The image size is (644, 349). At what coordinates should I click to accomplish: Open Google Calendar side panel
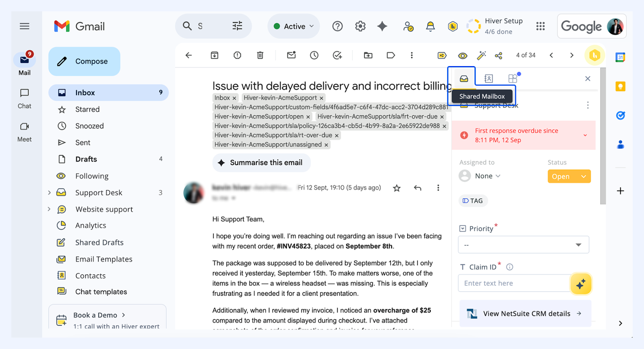click(620, 57)
